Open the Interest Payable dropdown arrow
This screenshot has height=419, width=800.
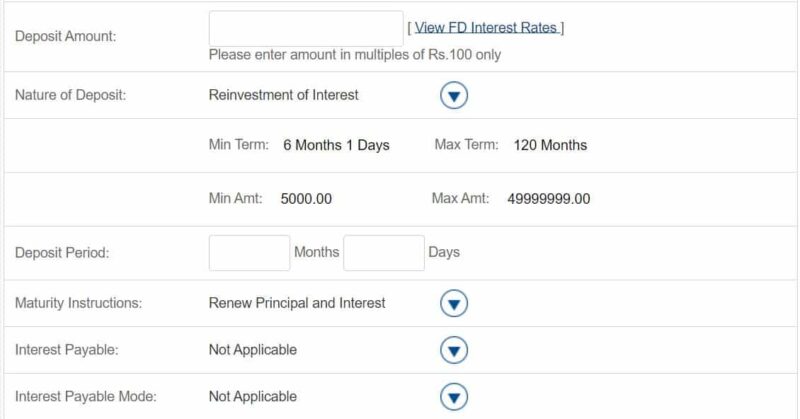coord(454,350)
